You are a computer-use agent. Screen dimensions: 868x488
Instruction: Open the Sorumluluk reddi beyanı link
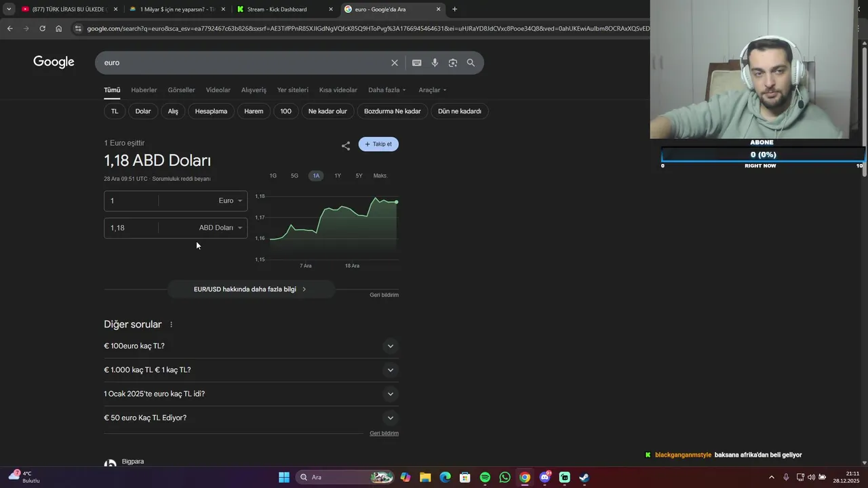(x=181, y=179)
